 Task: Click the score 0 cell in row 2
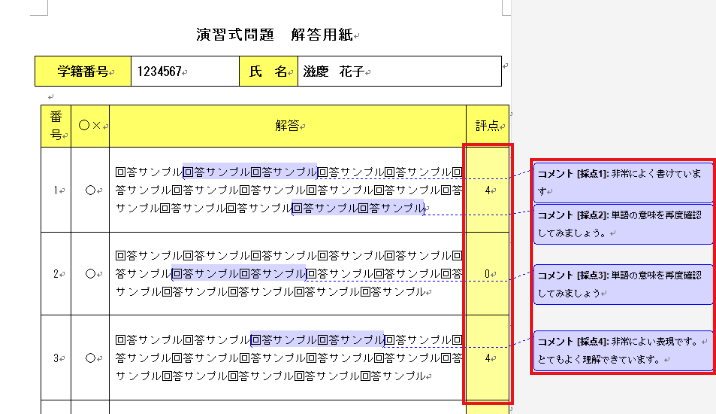[x=487, y=273]
